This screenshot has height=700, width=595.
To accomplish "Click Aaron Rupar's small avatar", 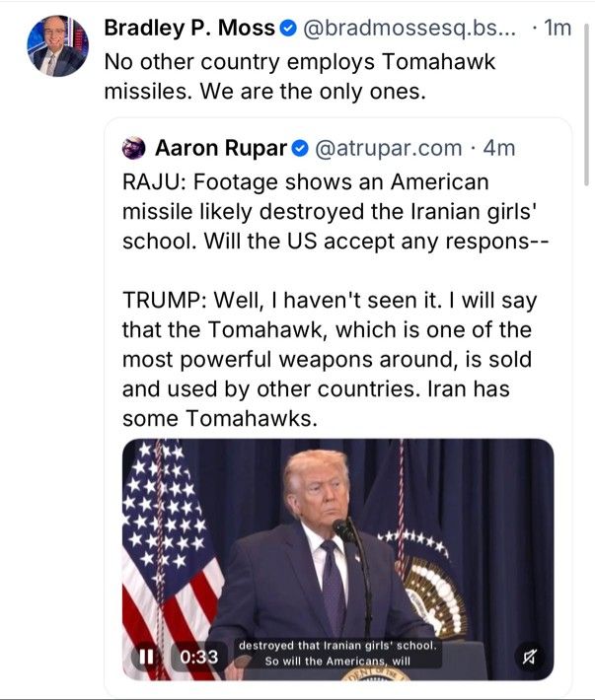I will pyautogui.click(x=133, y=148).
